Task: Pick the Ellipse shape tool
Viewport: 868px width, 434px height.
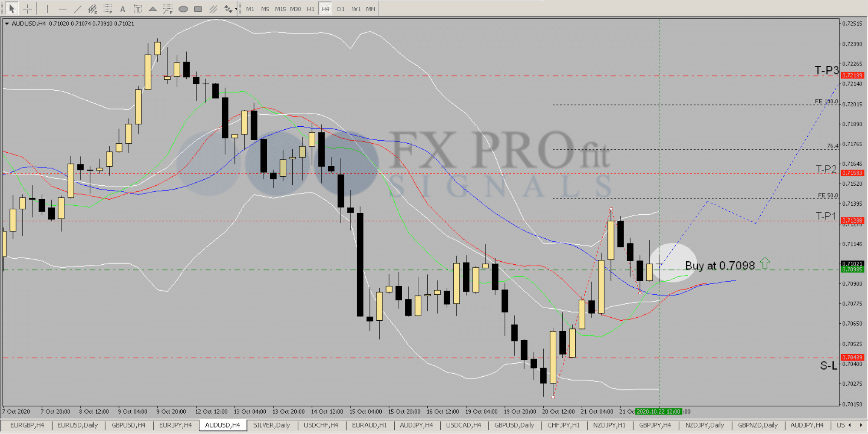Action: [x=183, y=9]
